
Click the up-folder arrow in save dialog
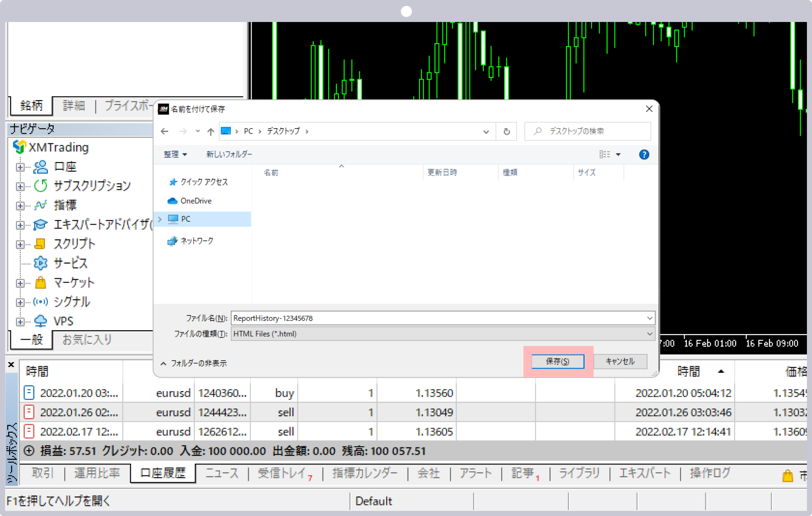click(211, 131)
